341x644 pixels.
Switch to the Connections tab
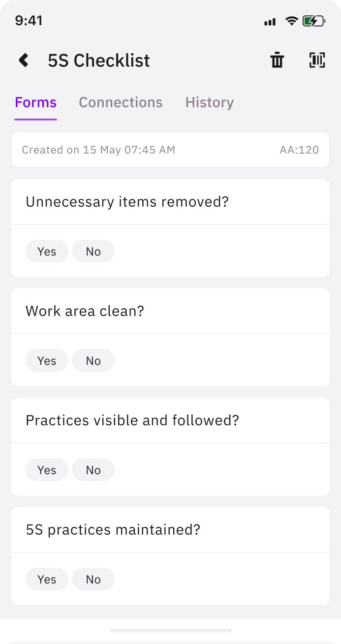pyautogui.click(x=121, y=102)
